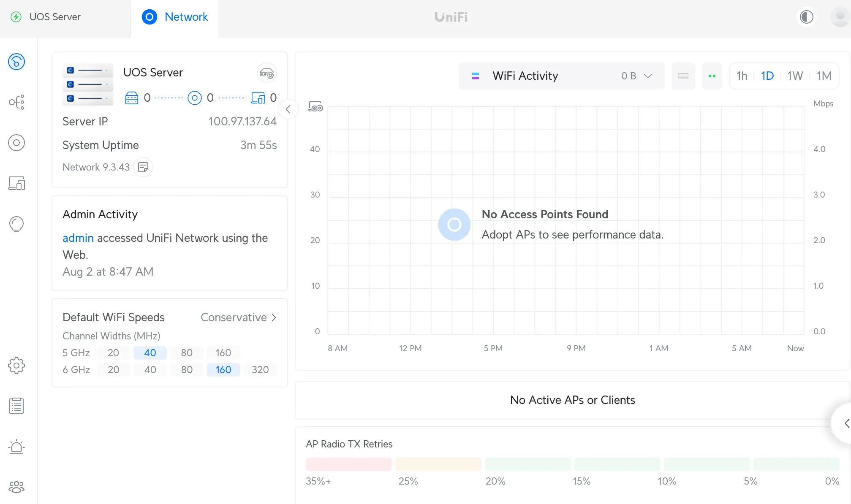Select 6 GHz channel width 320

(260, 370)
